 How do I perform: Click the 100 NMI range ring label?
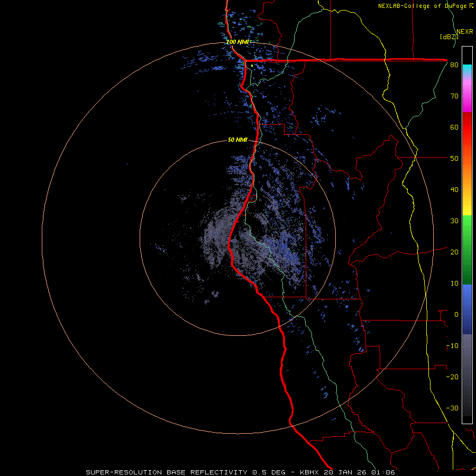(237, 42)
